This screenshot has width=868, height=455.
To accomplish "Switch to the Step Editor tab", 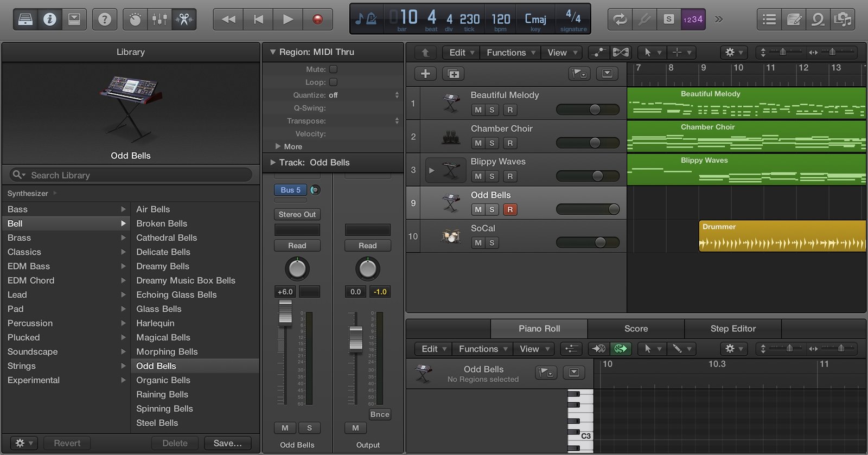I will coord(733,329).
